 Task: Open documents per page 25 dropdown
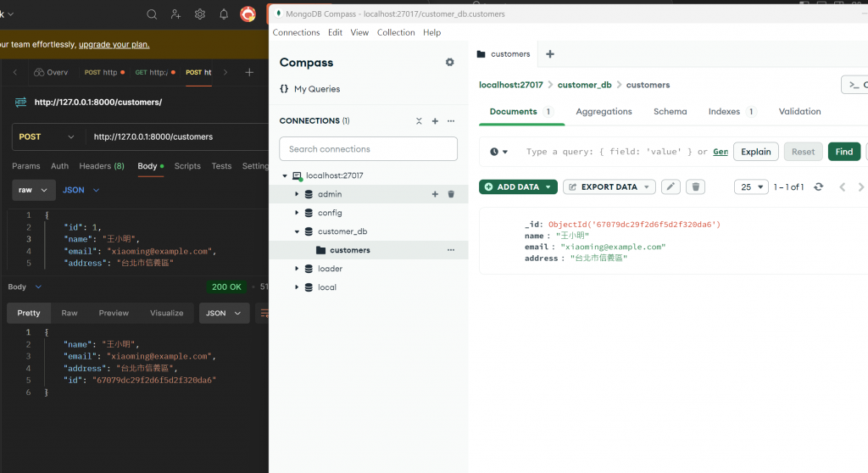pos(751,186)
